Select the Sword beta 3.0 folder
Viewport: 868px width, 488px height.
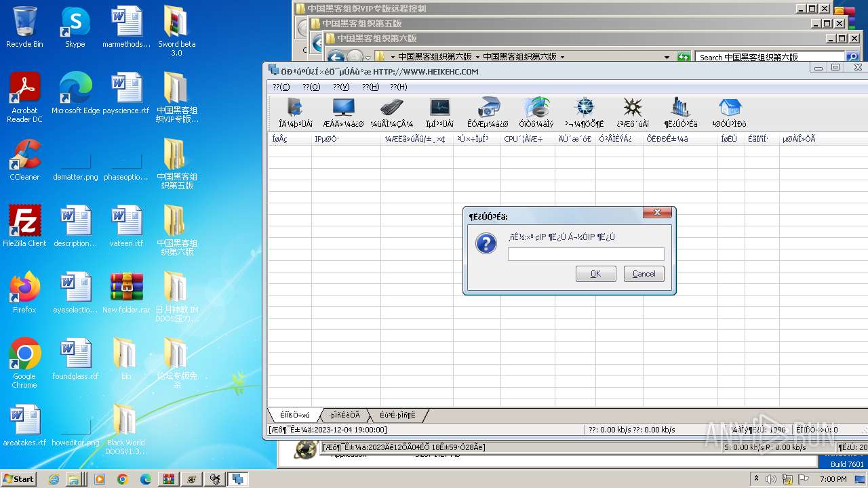click(x=176, y=31)
